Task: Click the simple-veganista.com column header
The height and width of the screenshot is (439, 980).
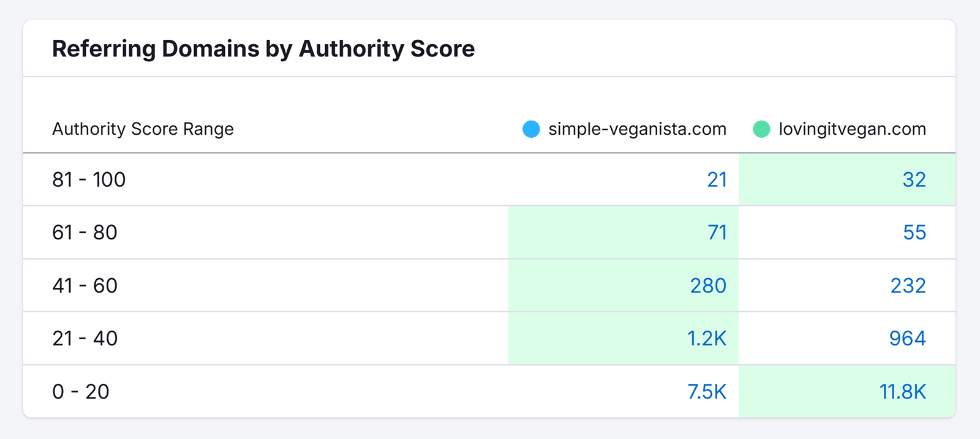Action: (x=637, y=129)
